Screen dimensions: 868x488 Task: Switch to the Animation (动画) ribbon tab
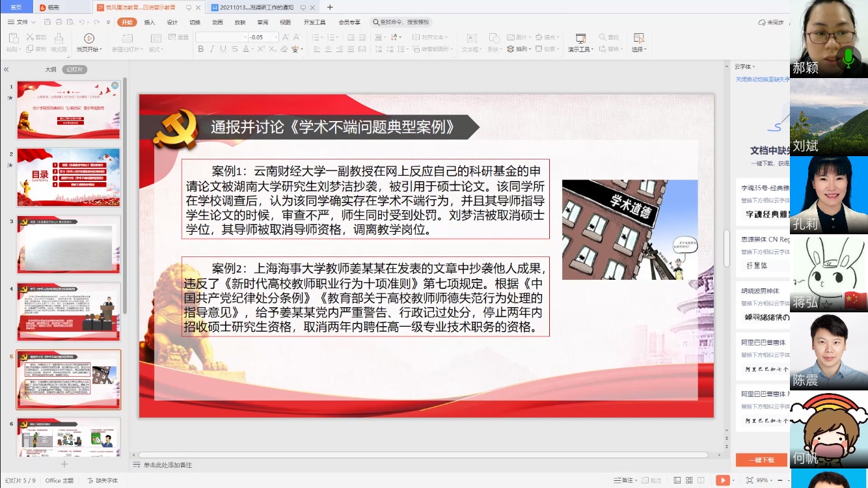[x=217, y=22]
